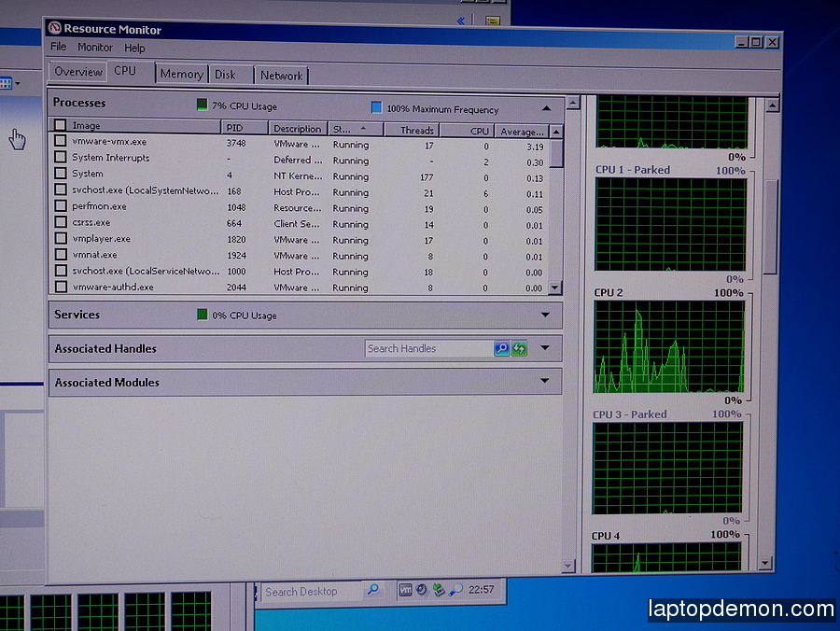Select the vmware-authd.exe process name
Image resolution: width=840 pixels, height=631 pixels.
pyautogui.click(x=113, y=287)
